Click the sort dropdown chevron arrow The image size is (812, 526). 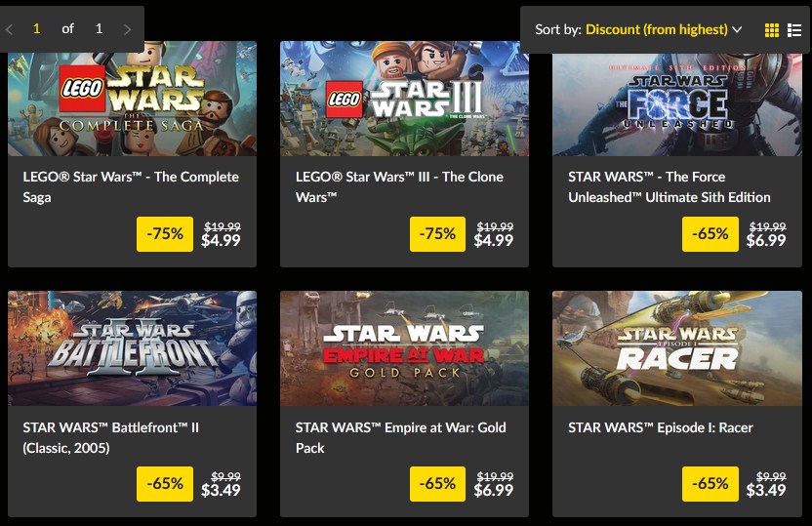click(x=737, y=29)
